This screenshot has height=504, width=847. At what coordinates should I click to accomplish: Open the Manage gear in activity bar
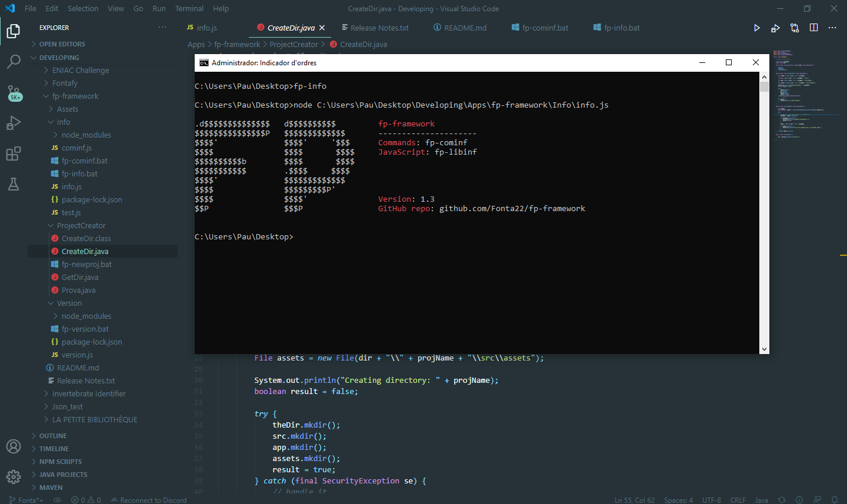pyautogui.click(x=14, y=476)
